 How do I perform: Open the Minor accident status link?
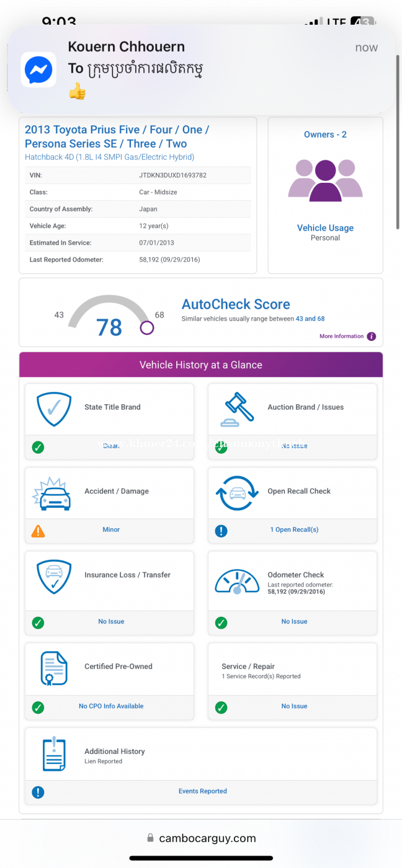(x=111, y=529)
